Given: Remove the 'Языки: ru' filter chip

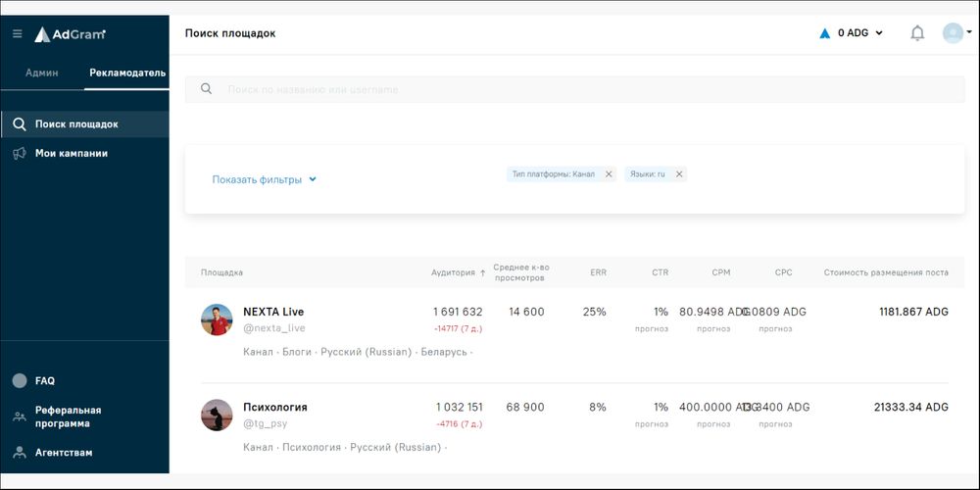Looking at the screenshot, I should click(x=679, y=174).
